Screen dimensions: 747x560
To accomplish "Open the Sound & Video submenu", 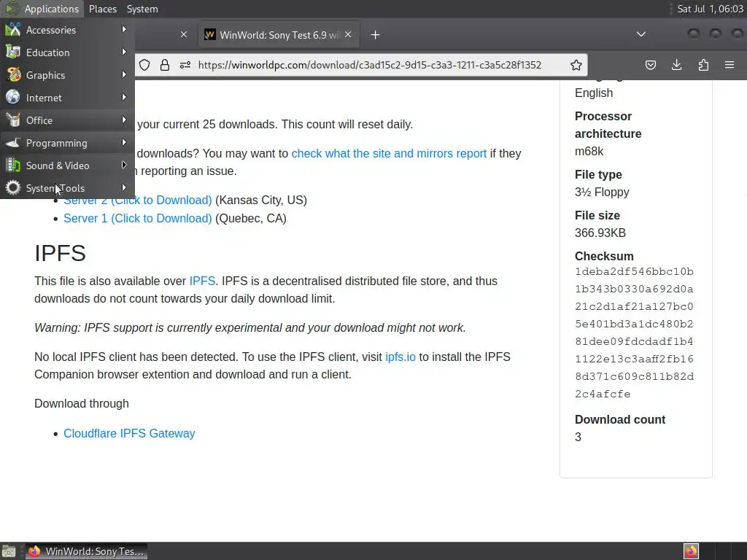I will pyautogui.click(x=67, y=166).
